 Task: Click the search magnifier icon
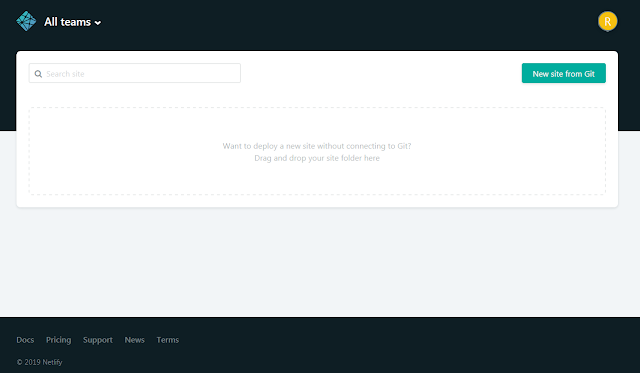(38, 74)
